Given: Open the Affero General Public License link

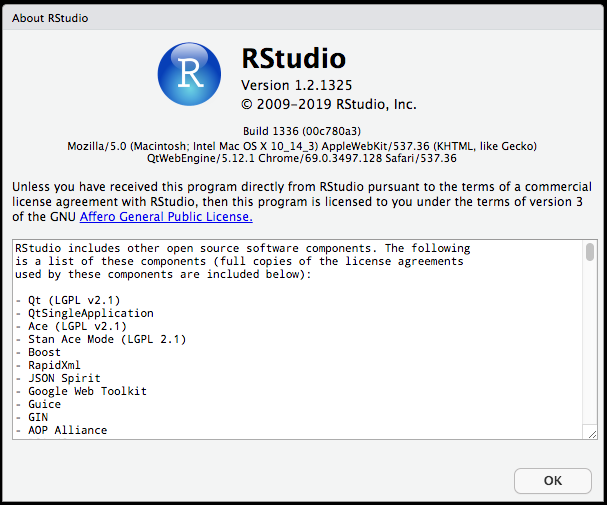Looking at the screenshot, I should click(166, 217).
